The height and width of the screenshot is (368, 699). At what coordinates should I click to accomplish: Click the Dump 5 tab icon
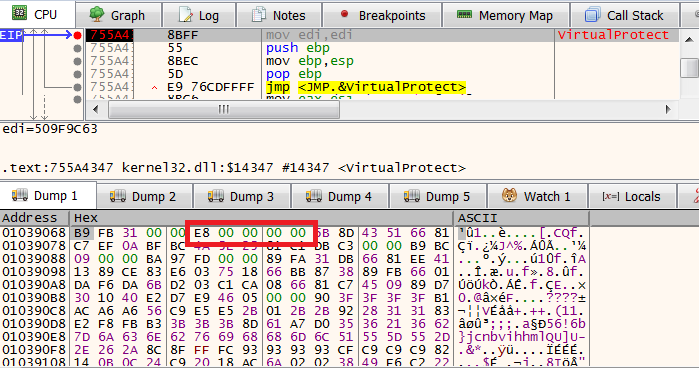[412, 196]
